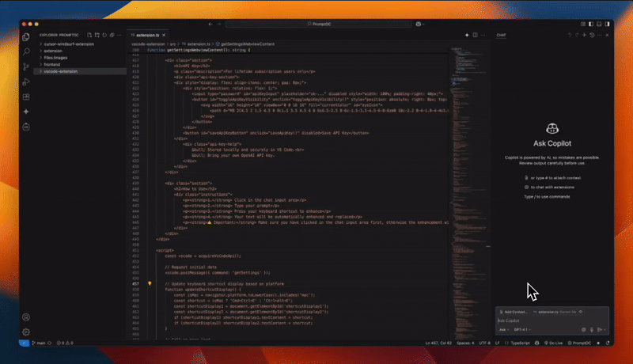Refresh the Explorer file tree

point(104,35)
